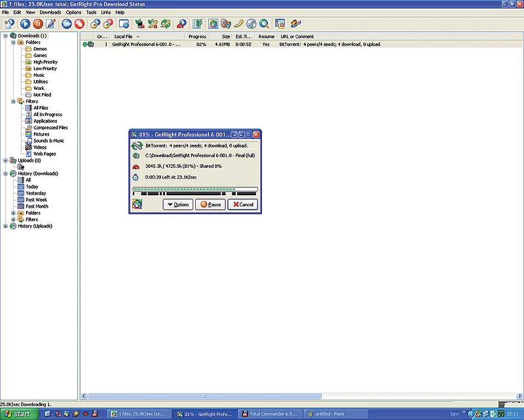This screenshot has height=420, width=524.
Task: Click the red speedometer with blue arrow icon
Action: click(x=181, y=24)
